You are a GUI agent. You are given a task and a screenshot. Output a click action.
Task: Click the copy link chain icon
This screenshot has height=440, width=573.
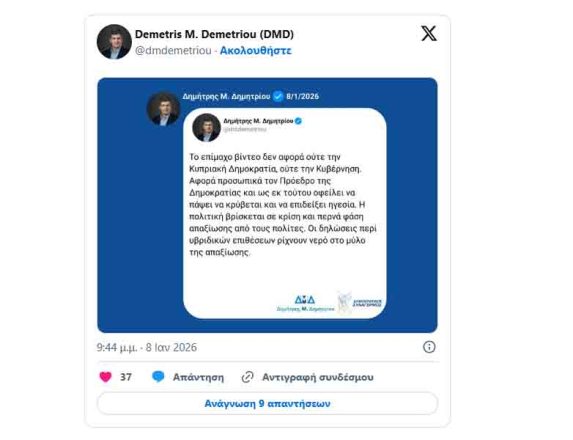tap(247, 377)
